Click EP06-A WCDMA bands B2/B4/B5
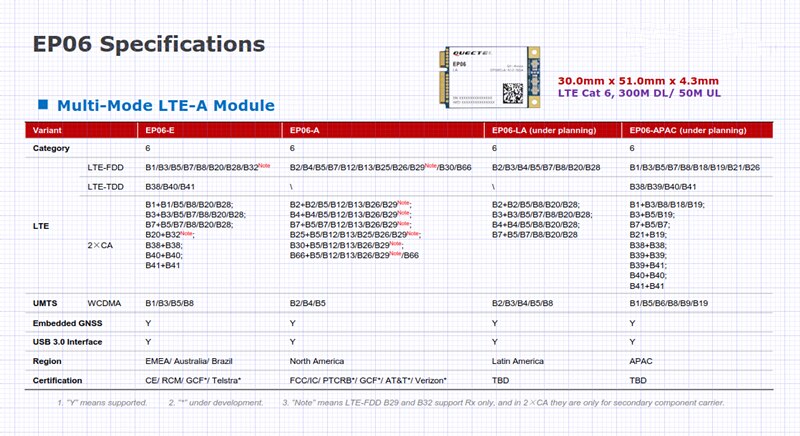Screen dimensions: 800x436 (308, 303)
